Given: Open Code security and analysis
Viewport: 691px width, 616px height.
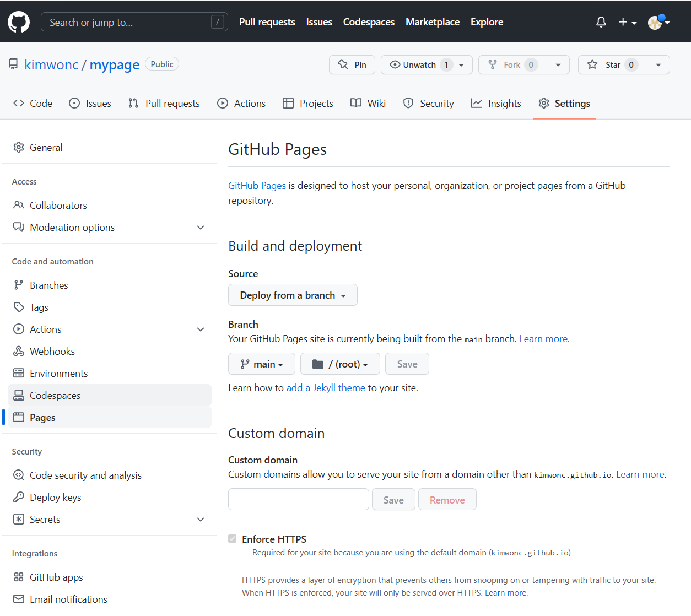Looking at the screenshot, I should coord(110,475).
